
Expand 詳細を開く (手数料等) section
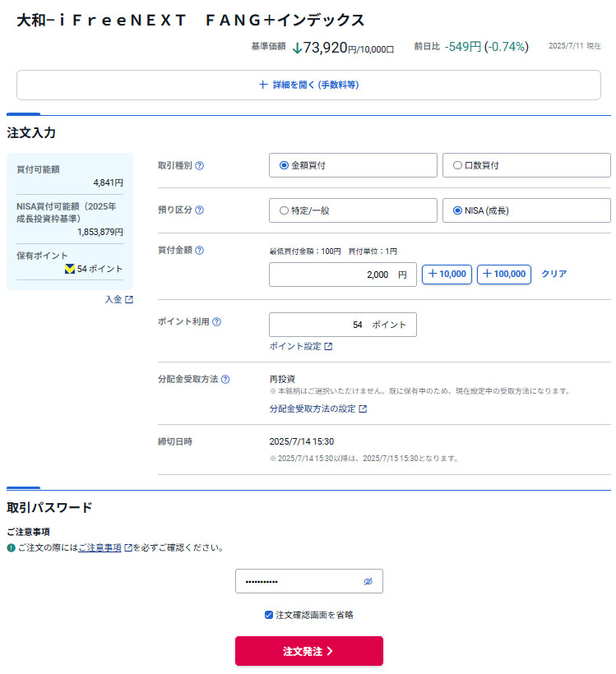308,85
